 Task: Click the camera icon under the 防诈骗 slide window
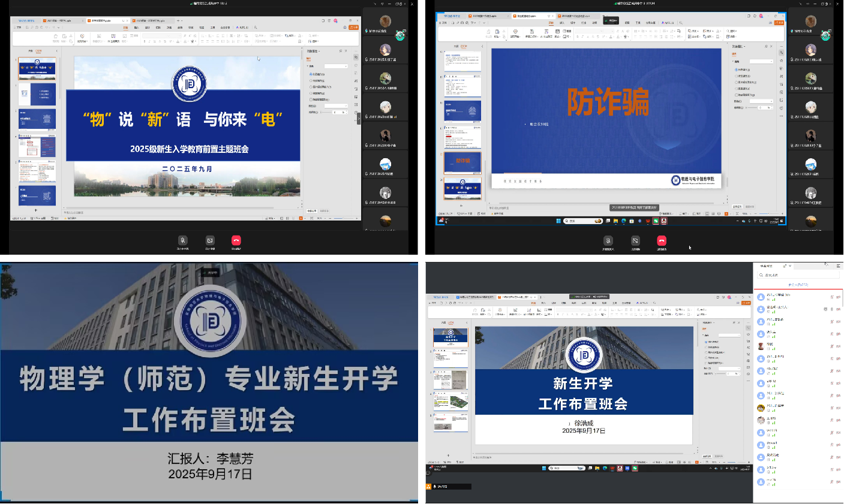(x=635, y=240)
